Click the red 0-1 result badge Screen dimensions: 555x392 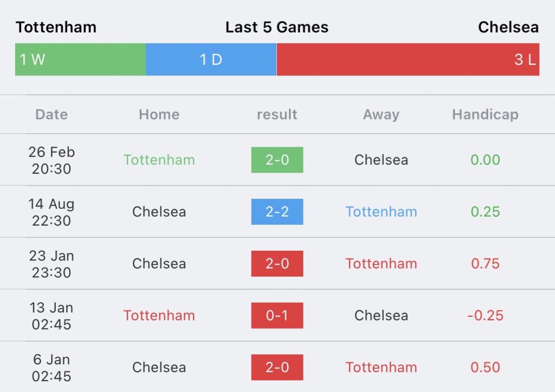pyautogui.click(x=277, y=315)
